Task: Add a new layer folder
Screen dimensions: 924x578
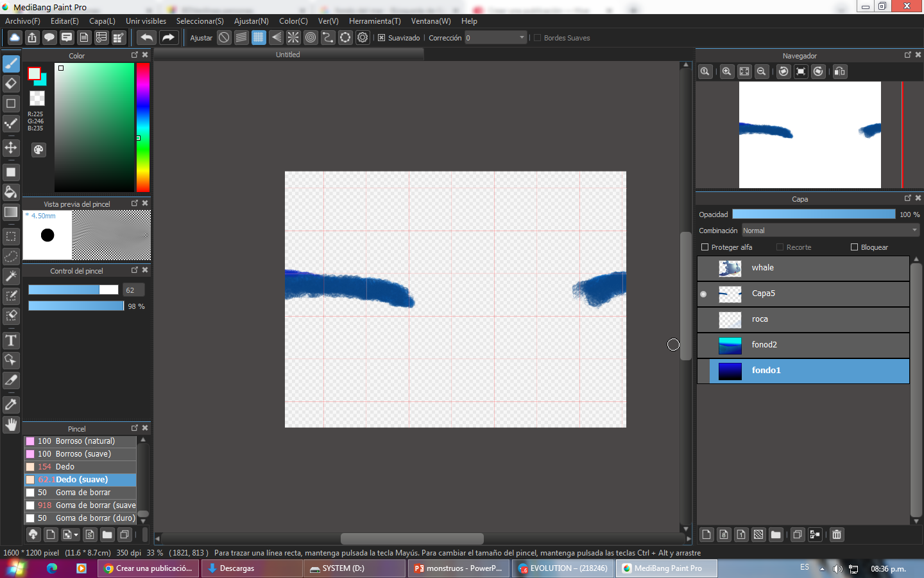Action: 776,534
